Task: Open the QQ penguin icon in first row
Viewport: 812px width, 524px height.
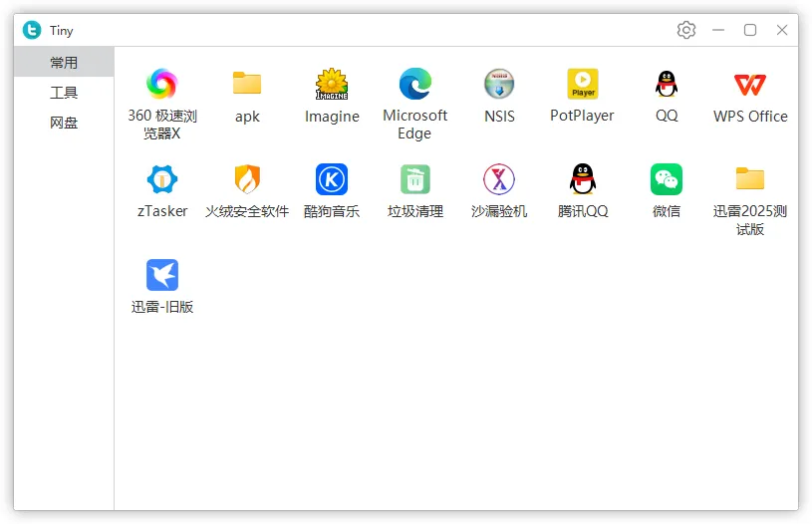Action: coord(667,84)
